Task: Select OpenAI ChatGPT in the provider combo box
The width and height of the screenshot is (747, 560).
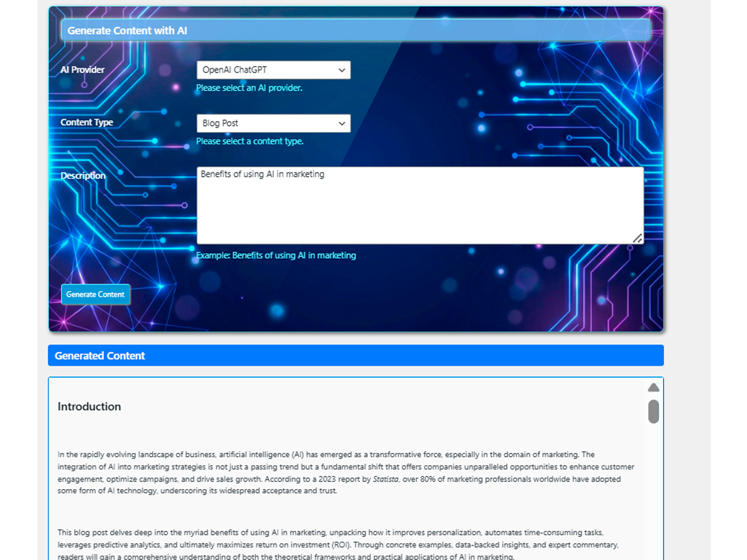Action: 273,70
